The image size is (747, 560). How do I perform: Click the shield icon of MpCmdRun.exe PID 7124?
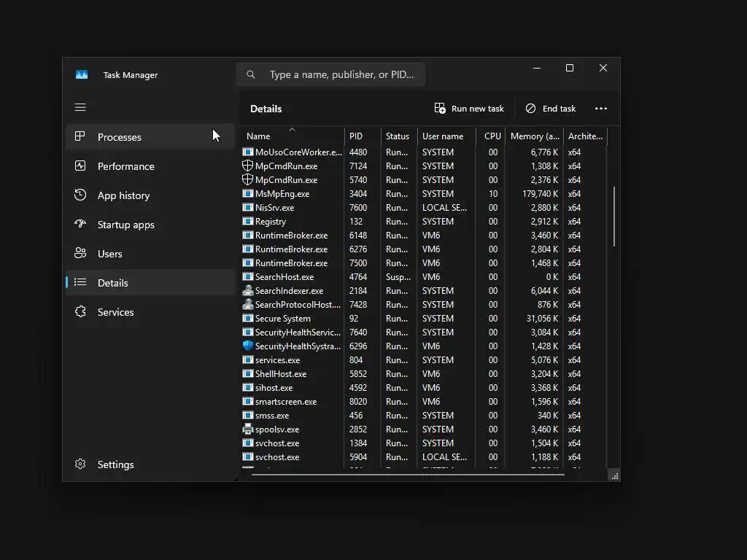248,166
